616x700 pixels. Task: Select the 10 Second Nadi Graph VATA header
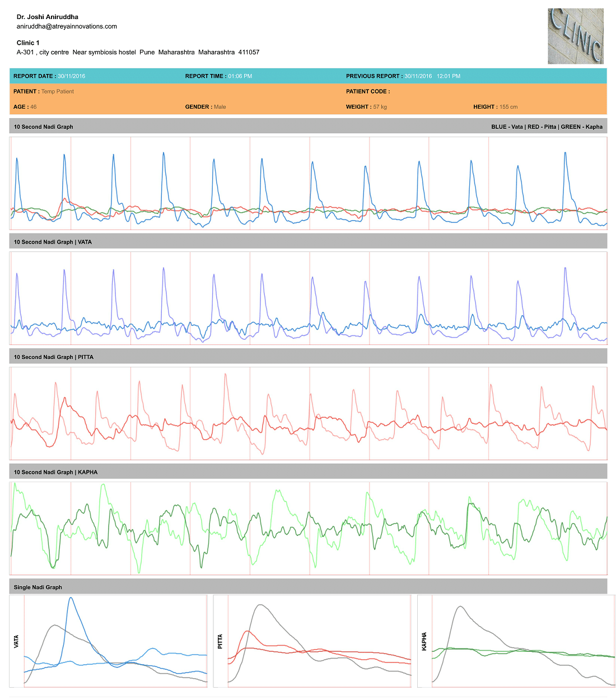pyautogui.click(x=53, y=242)
